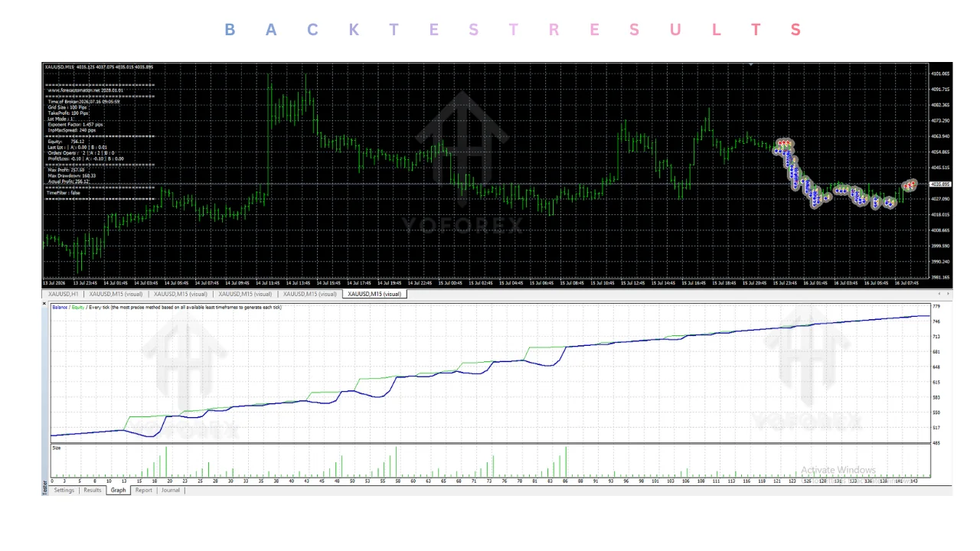Click the 4101.065 price axis label
The height and width of the screenshot is (551, 980).
(940, 74)
